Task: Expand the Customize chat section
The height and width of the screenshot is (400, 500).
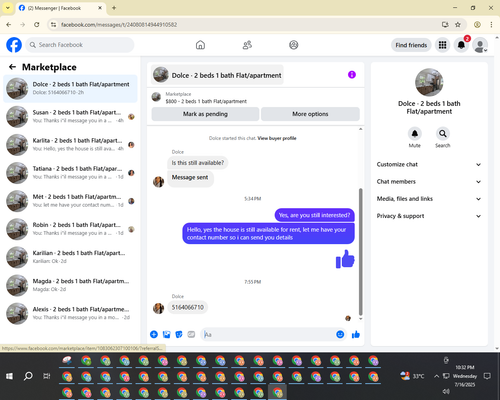Action: pos(429,164)
